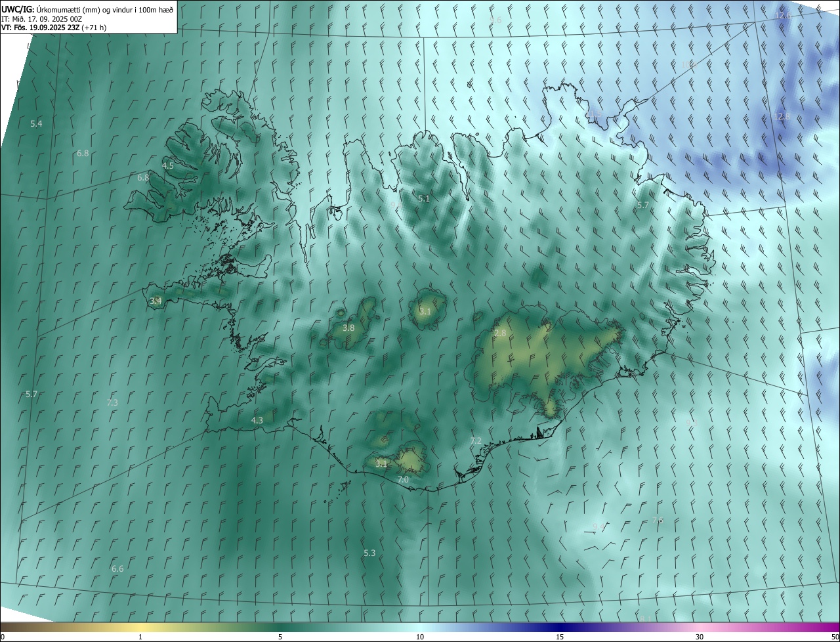Select the 12.6 value label

point(783,15)
